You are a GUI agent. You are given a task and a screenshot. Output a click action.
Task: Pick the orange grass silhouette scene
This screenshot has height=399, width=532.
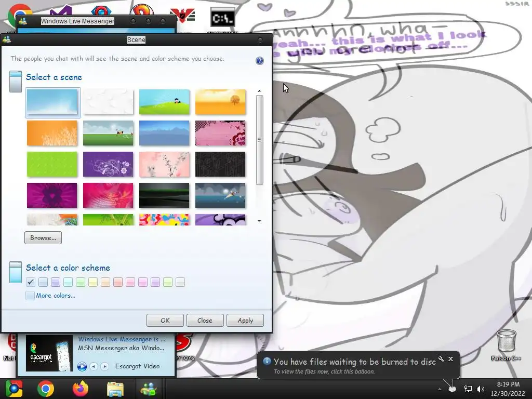(x=52, y=133)
